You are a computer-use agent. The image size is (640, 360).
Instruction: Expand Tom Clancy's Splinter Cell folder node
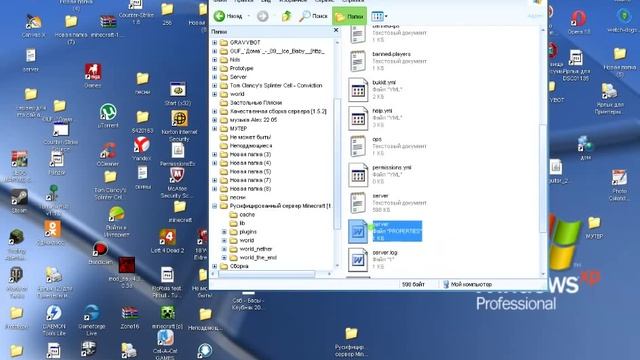click(215, 86)
